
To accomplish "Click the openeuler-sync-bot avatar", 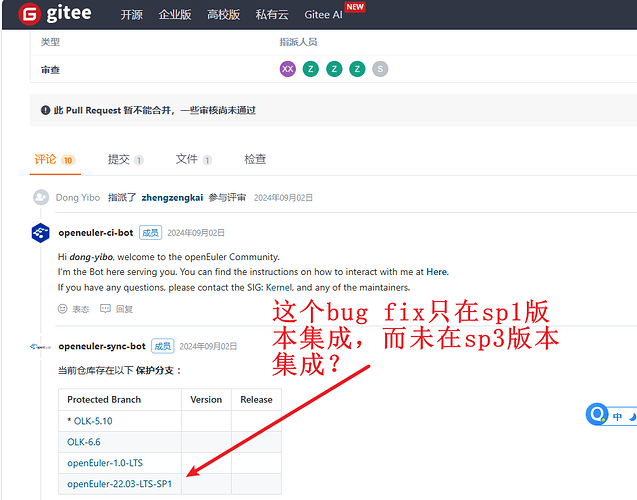I will pyautogui.click(x=41, y=346).
